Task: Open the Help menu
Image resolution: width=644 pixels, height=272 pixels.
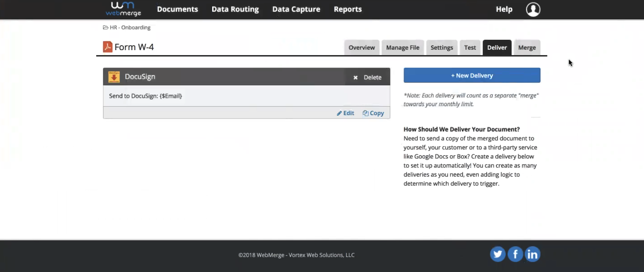Action: [504, 9]
